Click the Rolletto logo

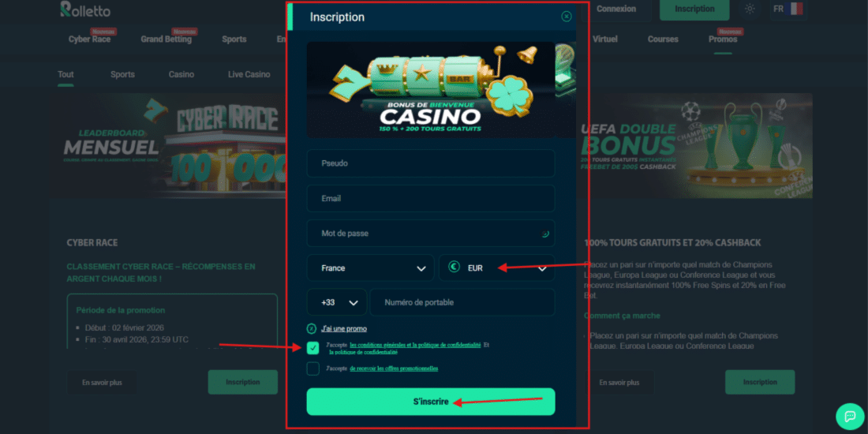coord(85,9)
